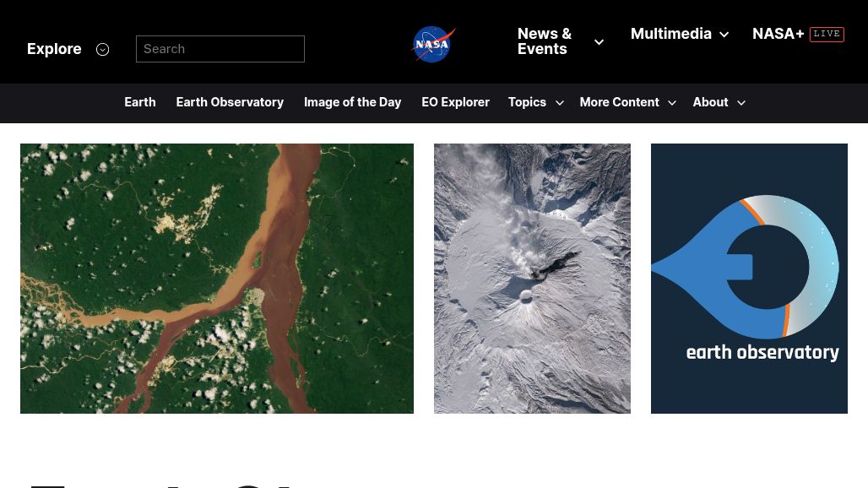
Task: Open the snowy volcano satellite image
Action: [x=532, y=279]
